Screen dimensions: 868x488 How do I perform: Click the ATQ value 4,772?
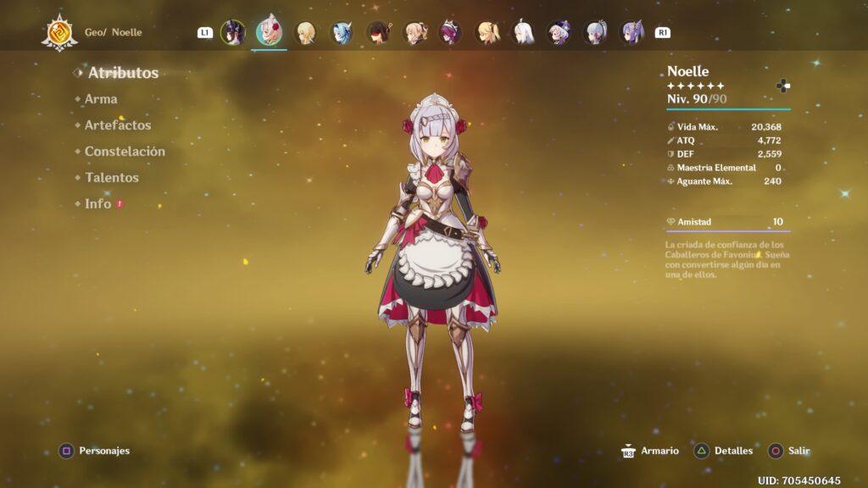coord(770,141)
